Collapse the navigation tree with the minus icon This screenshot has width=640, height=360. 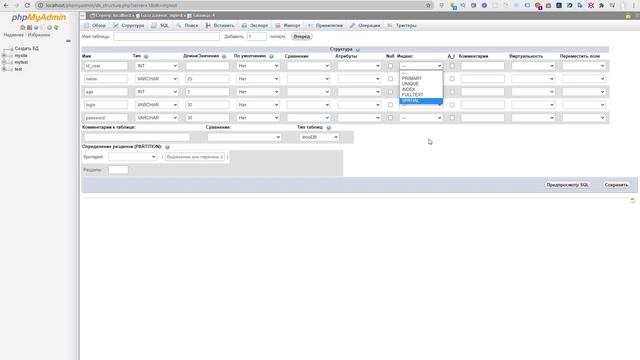coord(68,41)
